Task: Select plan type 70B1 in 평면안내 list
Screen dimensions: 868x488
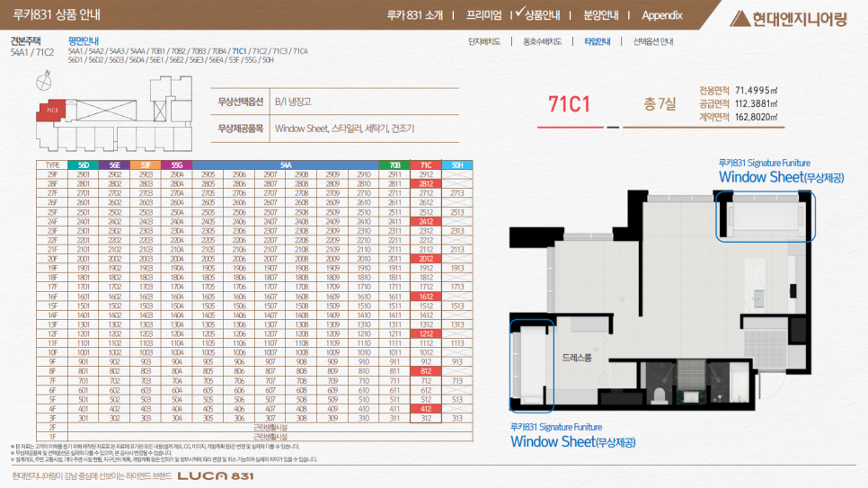Action: click(158, 51)
